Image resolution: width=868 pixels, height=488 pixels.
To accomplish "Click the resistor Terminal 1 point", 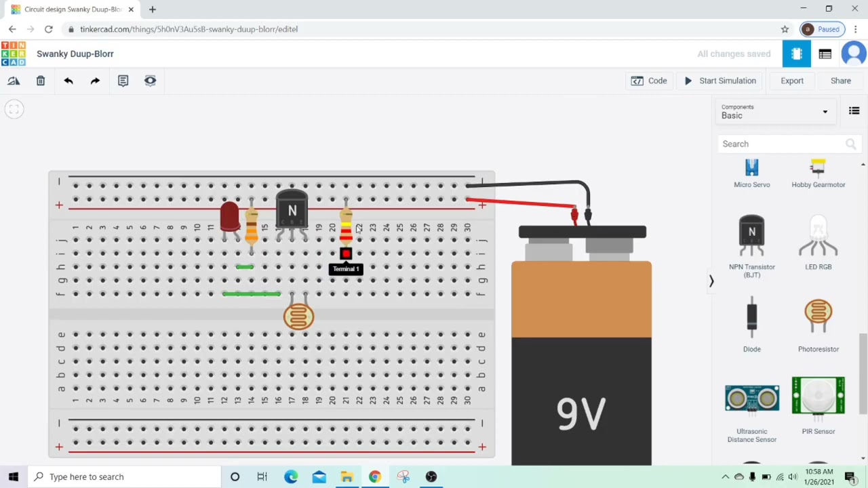I will click(x=346, y=253).
